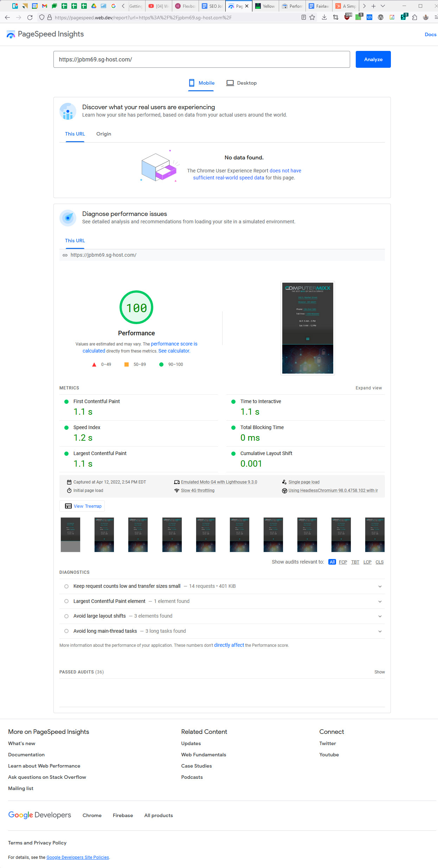The height and width of the screenshot is (868, 438).
Task: Toggle Reader View icon in address bar
Action: click(304, 17)
